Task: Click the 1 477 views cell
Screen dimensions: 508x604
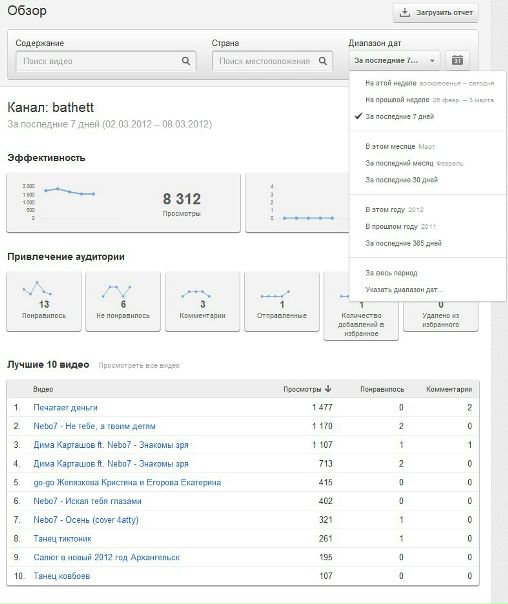Action: click(x=322, y=408)
